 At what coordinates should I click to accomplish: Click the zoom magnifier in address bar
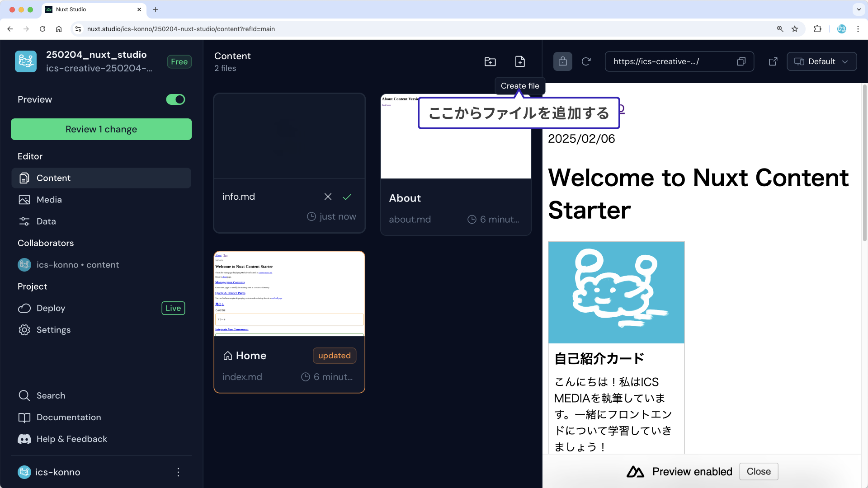click(780, 29)
